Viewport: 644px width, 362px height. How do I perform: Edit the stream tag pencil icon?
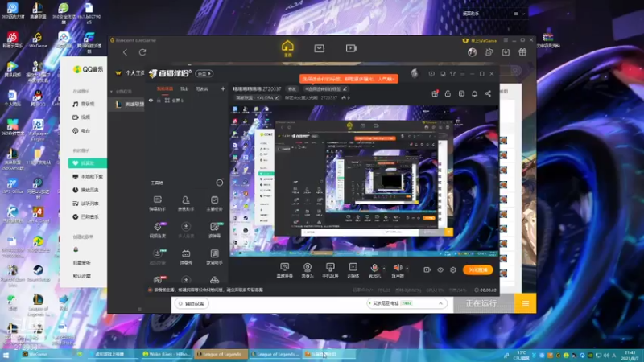tap(345, 88)
